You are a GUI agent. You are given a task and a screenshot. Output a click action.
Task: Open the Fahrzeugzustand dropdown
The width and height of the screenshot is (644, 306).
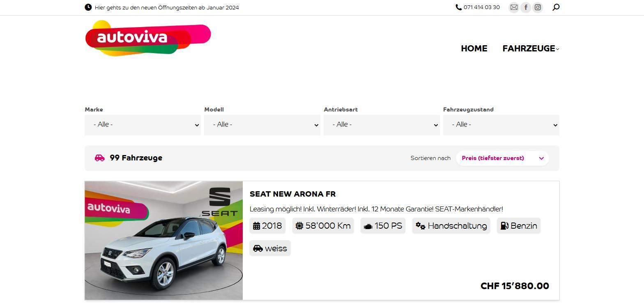click(x=501, y=125)
